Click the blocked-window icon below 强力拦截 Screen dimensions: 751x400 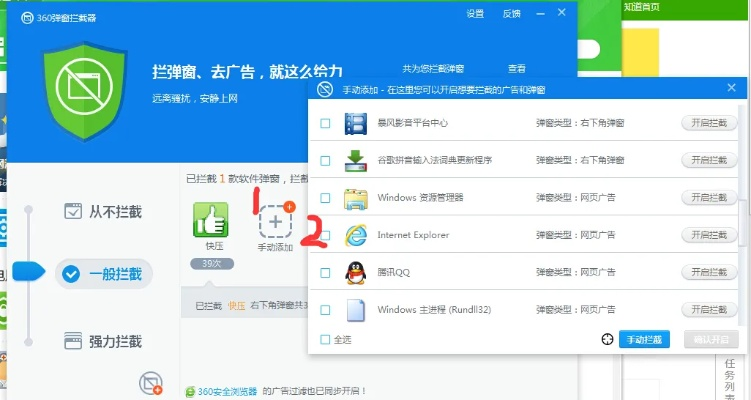click(150, 383)
